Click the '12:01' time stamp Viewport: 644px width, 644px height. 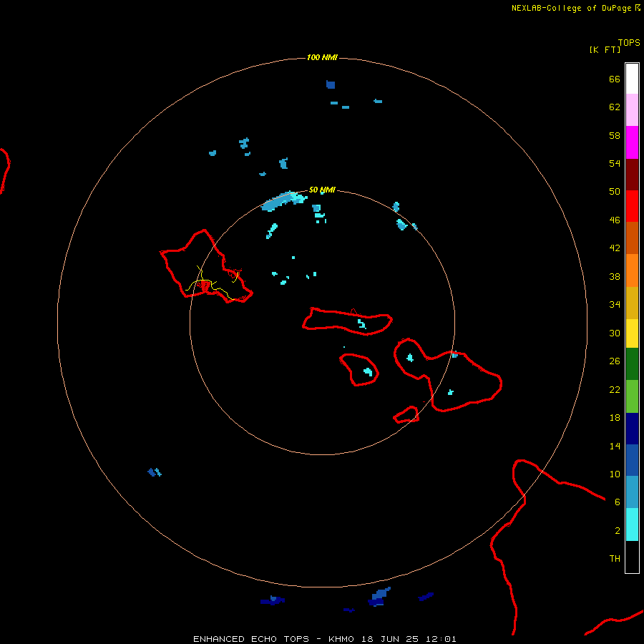(x=441, y=639)
